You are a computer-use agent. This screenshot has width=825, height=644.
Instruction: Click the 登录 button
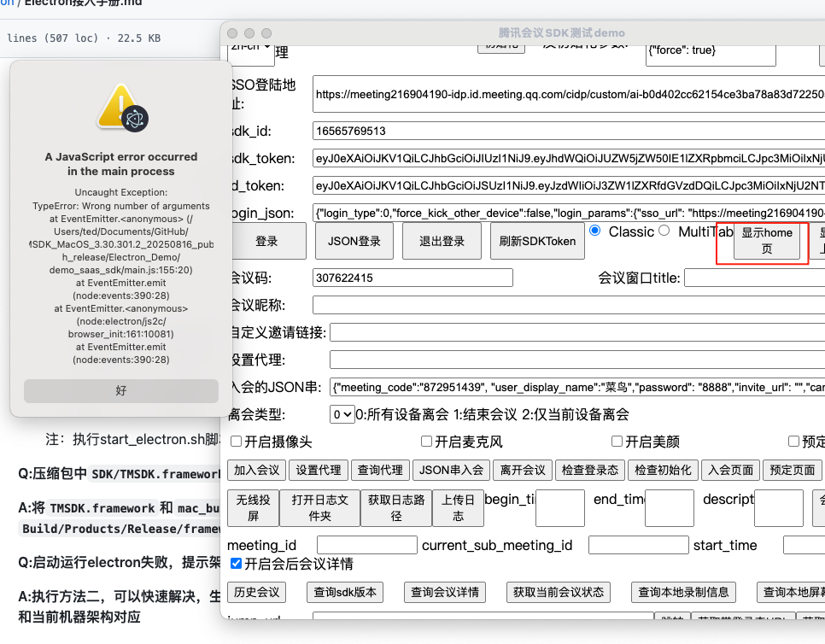[266, 241]
